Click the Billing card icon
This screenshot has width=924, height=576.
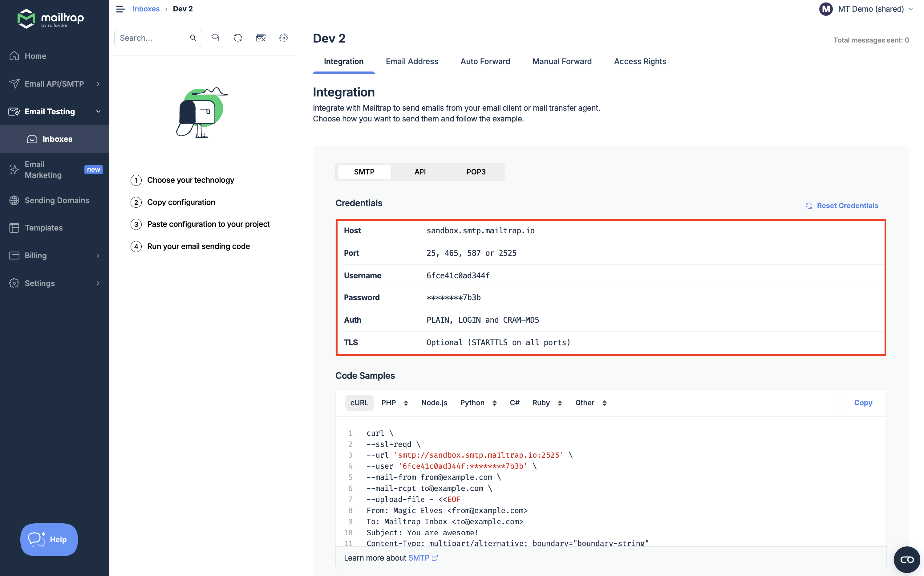pyautogui.click(x=14, y=255)
